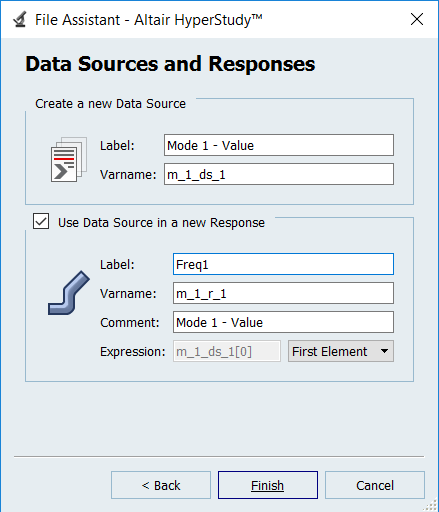Go back with the < Back button
Screen dimensions: 439x512
pos(161,485)
